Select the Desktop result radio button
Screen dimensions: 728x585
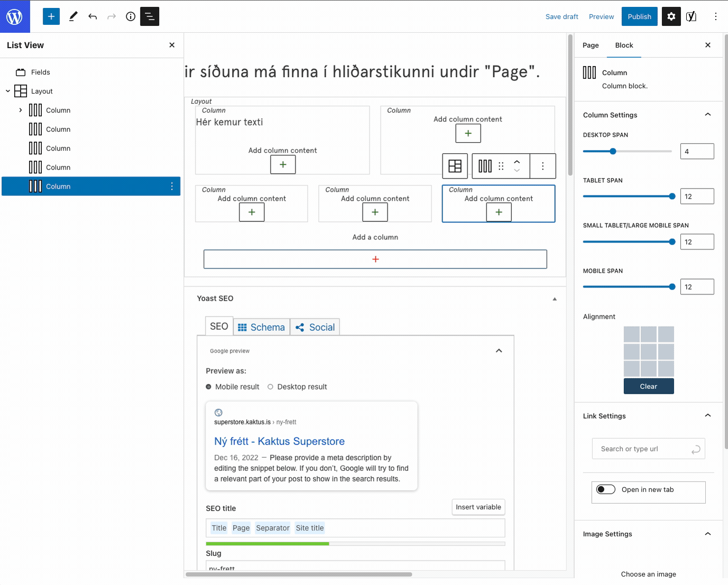tap(270, 387)
